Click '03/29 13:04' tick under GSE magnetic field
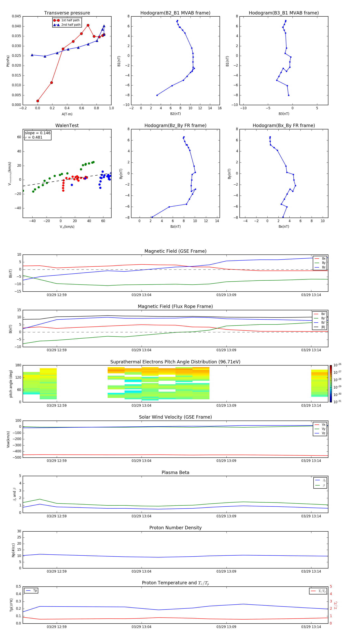Viewport: 351px width, 644px height. [141, 295]
